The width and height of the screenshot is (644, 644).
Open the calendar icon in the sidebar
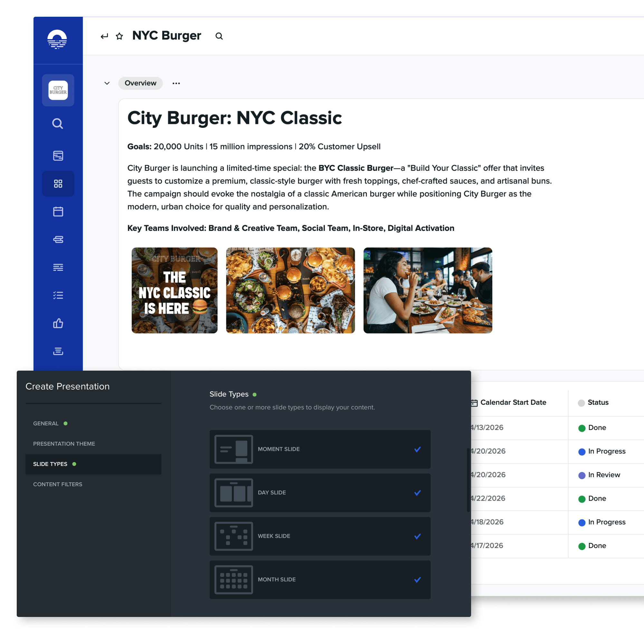coord(58,211)
